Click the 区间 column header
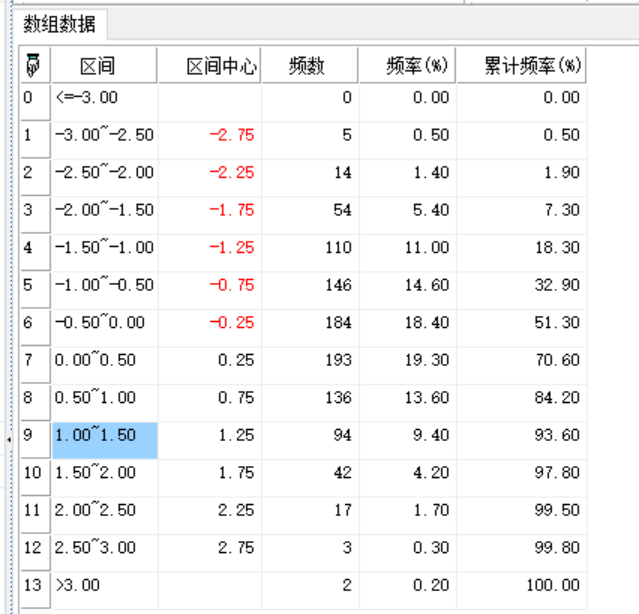The image size is (639, 614). click(x=104, y=67)
